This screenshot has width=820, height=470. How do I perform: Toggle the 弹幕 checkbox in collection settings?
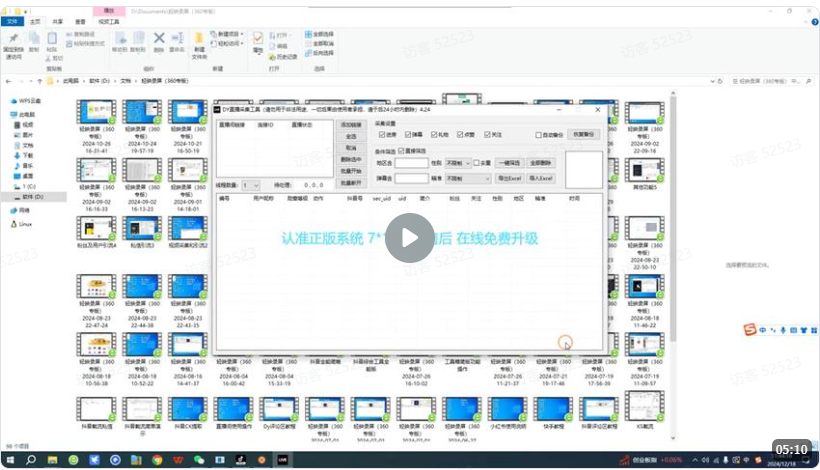coord(410,133)
